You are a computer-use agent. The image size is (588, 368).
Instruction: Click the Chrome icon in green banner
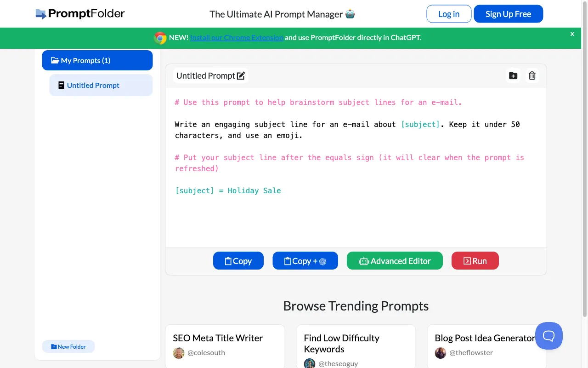pos(160,38)
